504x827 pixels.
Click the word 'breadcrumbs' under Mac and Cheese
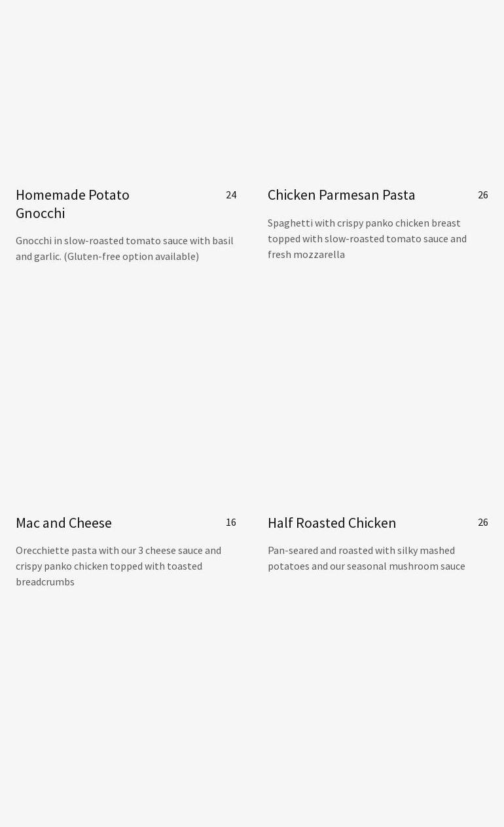[x=45, y=582]
